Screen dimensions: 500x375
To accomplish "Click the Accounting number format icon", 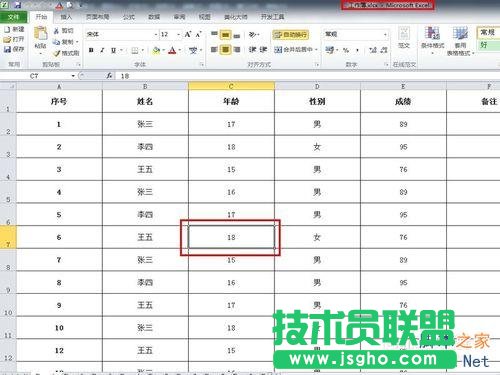I will [330, 50].
